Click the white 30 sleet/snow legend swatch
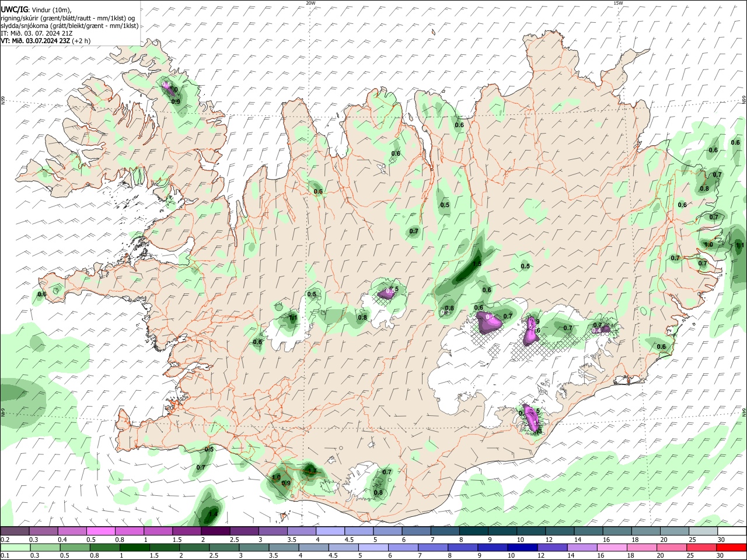The height and width of the screenshot is (560, 747). [x=732, y=531]
